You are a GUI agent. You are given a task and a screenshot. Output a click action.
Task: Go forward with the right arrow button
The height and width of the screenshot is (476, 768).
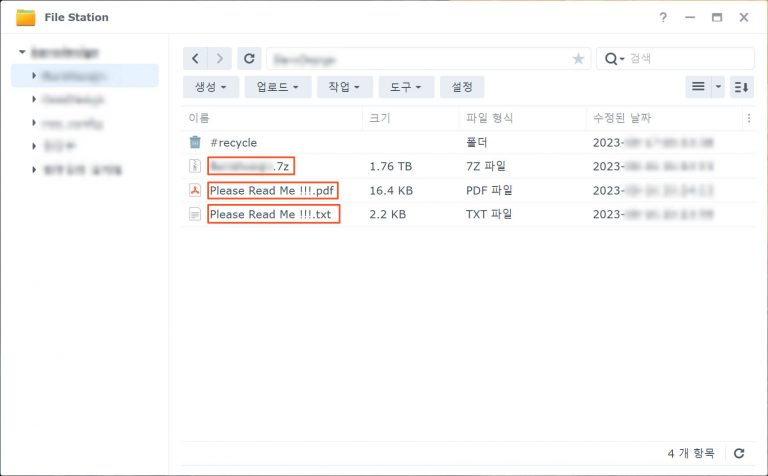point(219,59)
